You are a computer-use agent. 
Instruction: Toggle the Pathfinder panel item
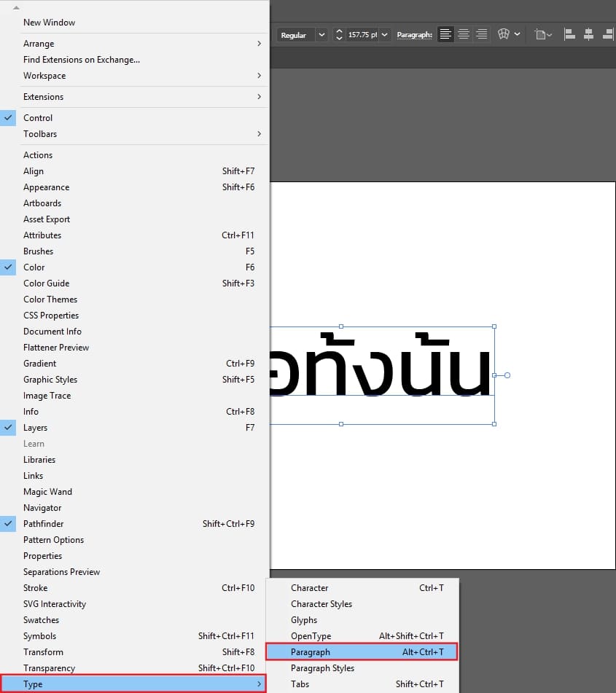click(134, 524)
